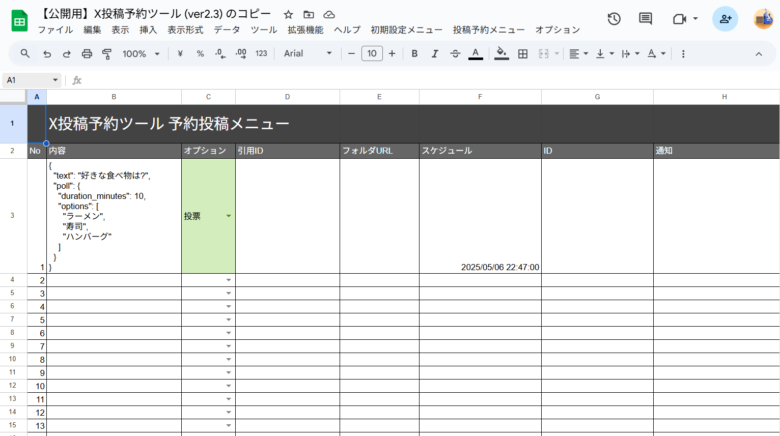
Task: Open the 拡張機能 menu
Action: (305, 30)
